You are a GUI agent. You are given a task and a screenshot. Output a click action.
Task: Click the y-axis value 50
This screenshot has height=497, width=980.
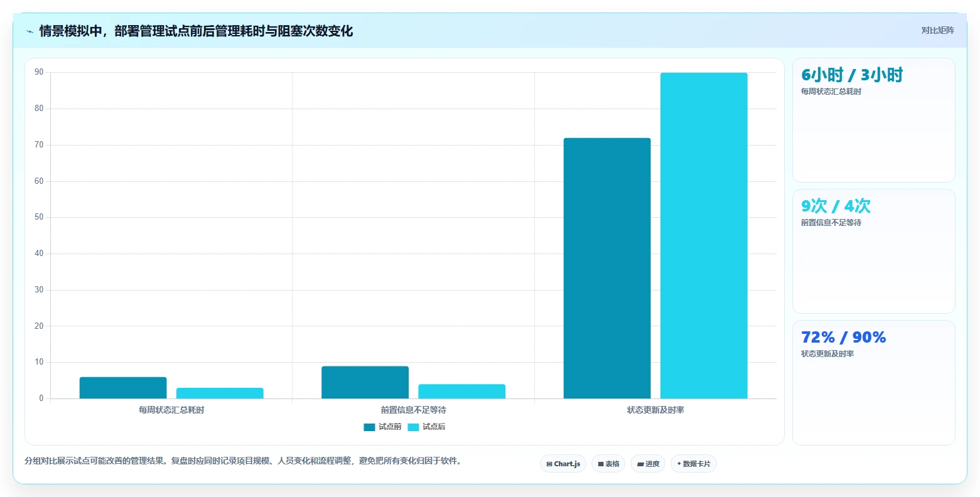(x=39, y=217)
